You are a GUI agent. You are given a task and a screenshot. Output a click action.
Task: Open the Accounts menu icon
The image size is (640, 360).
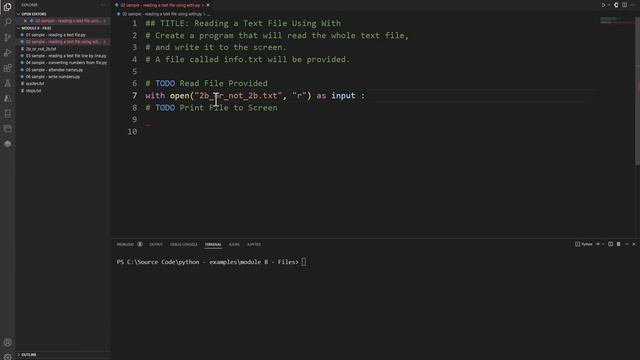(7, 342)
